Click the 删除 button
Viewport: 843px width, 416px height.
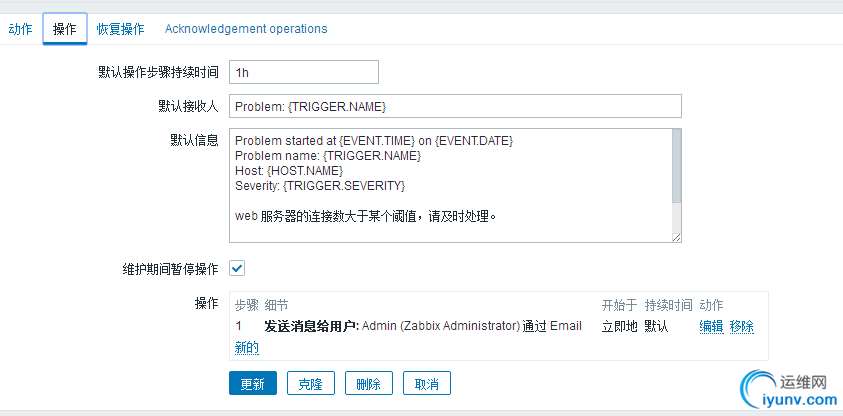click(x=369, y=384)
